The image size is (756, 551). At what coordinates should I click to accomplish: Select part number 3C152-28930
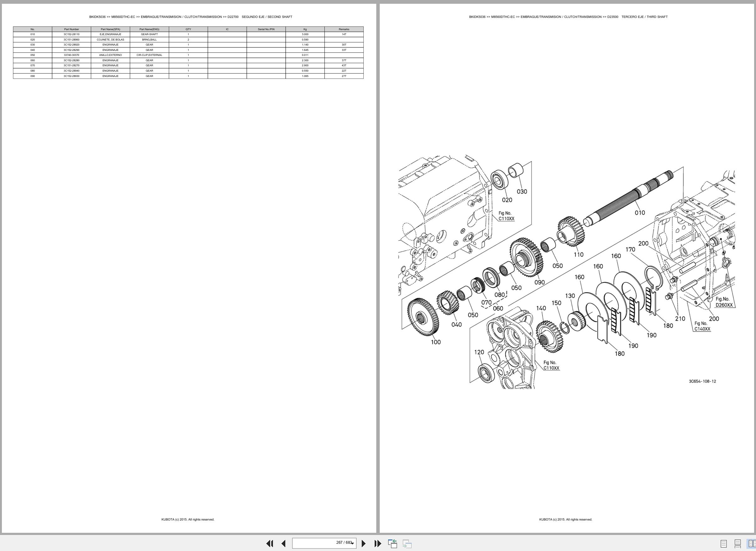[71, 76]
